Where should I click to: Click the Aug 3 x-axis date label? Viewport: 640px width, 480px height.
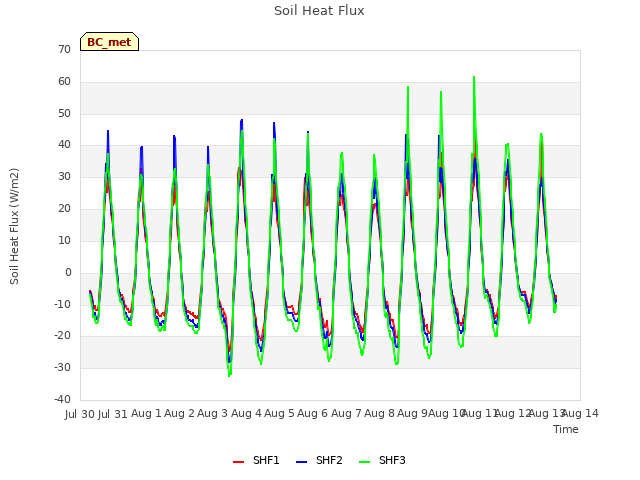[x=213, y=413]
